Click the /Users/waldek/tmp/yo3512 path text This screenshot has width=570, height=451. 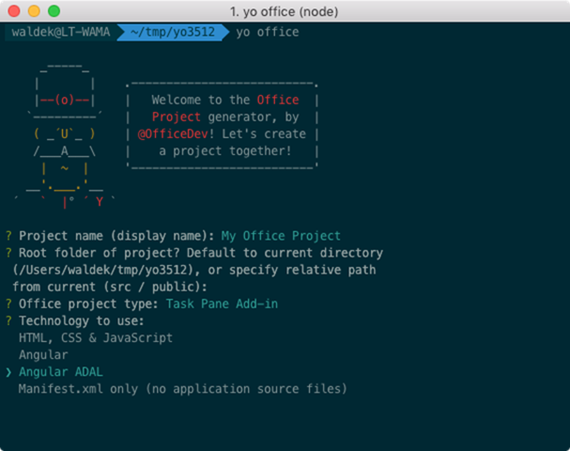point(105,270)
